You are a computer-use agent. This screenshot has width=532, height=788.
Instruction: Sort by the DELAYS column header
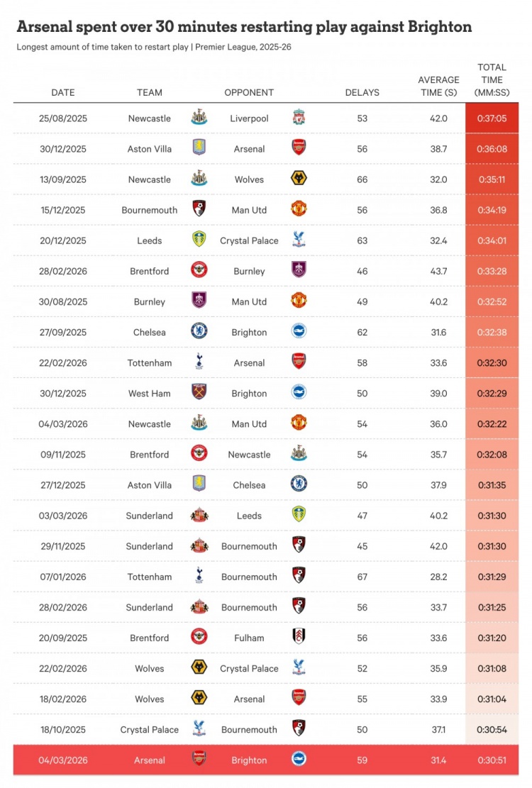tap(362, 92)
